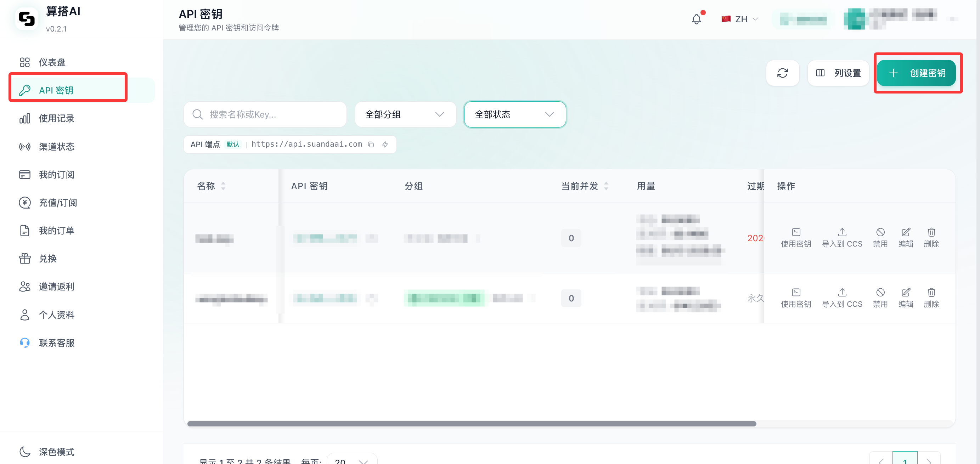Screen dimensions: 980x464
Task: Open 邀请返利 in the sidebar
Action: (82, 287)
